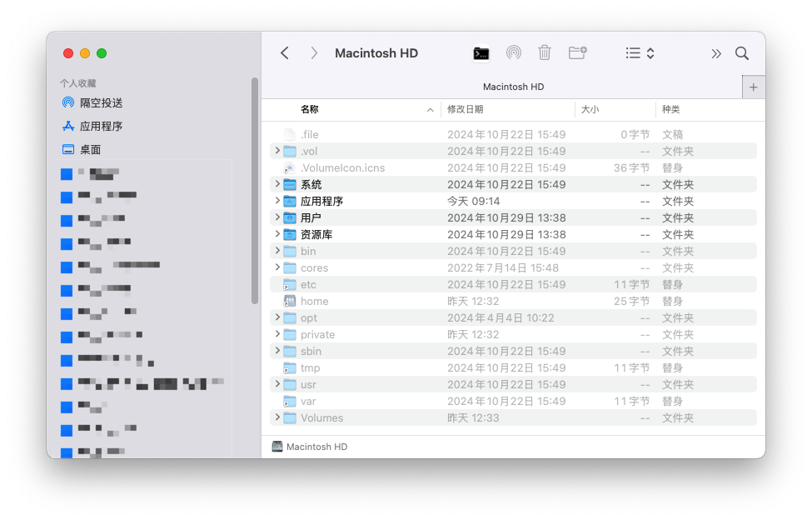The image size is (812, 520).
Task: Sort by the 种类 column header
Action: click(x=670, y=109)
